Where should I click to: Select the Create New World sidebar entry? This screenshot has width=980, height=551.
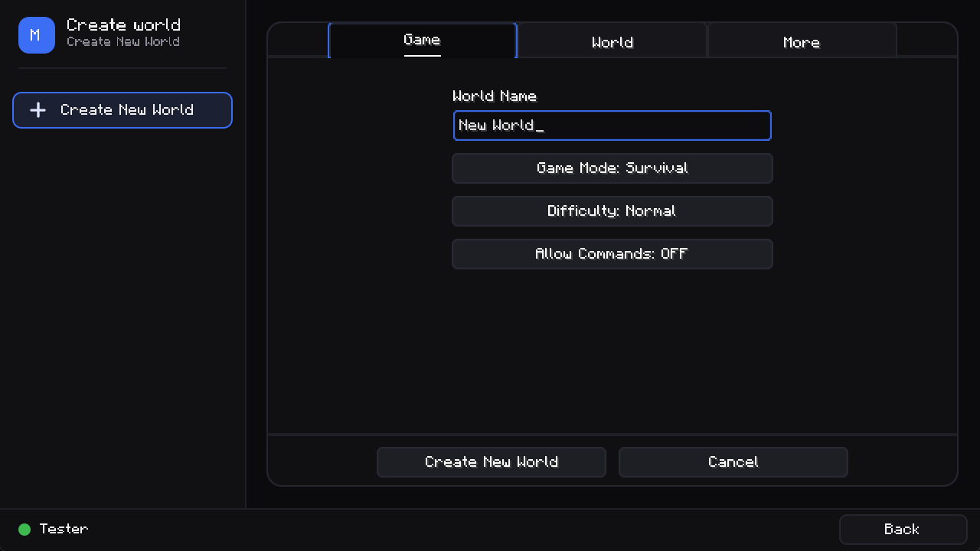tap(122, 110)
